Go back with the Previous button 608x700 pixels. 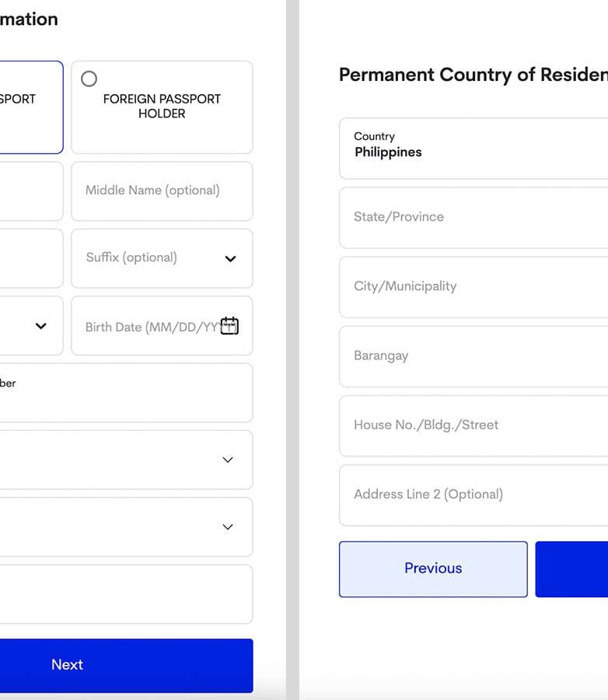point(433,569)
